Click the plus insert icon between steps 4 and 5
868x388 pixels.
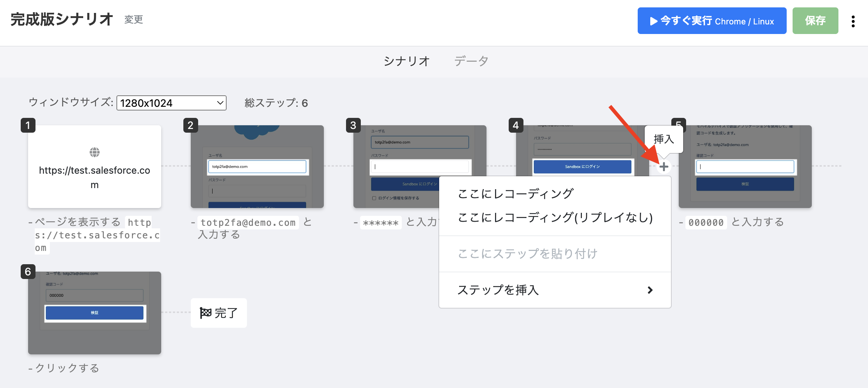coord(664,167)
